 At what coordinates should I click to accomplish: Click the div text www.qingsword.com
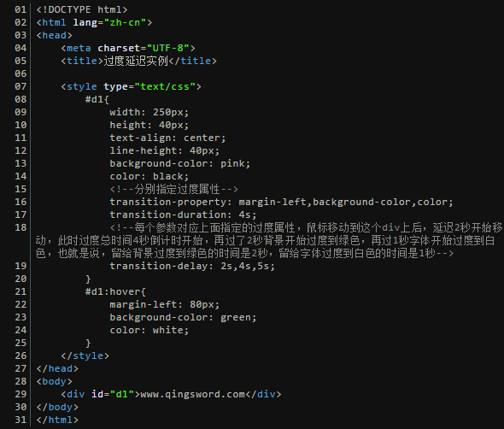click(x=192, y=395)
